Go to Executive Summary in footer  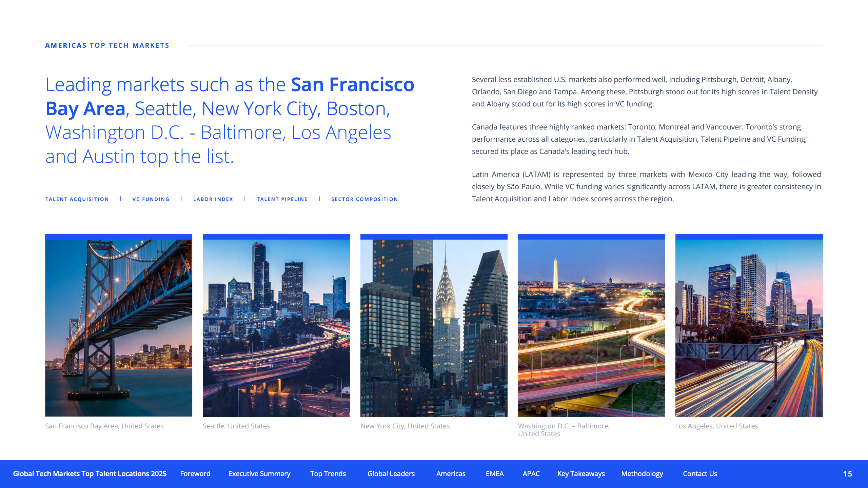259,473
